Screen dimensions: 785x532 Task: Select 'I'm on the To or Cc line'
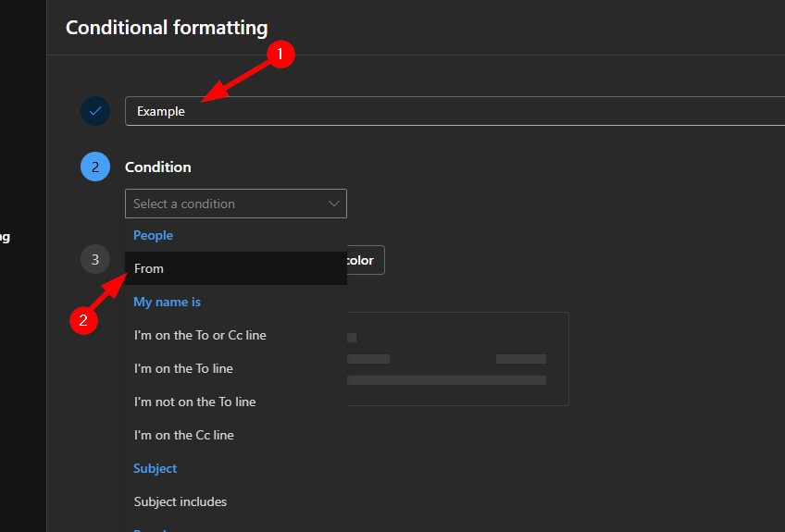[x=200, y=335]
